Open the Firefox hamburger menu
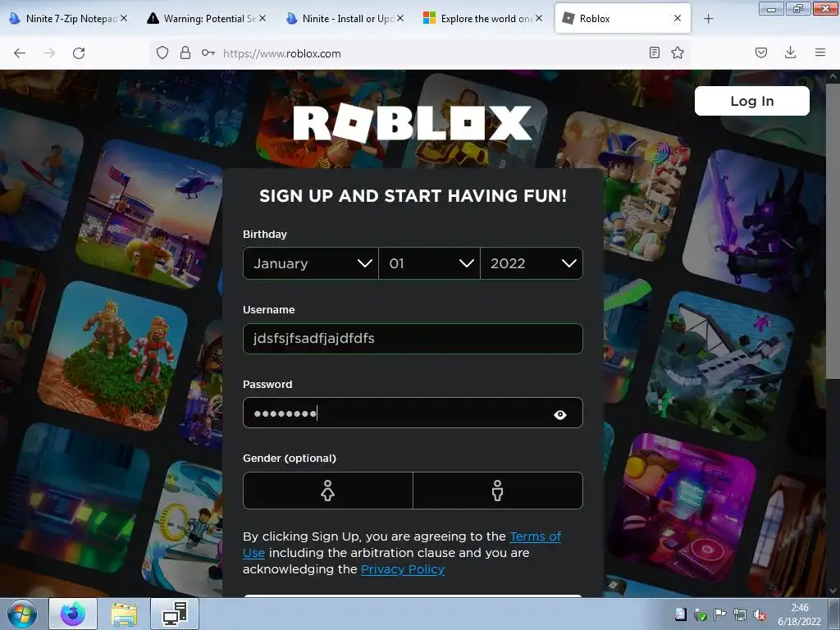The image size is (840, 630). click(x=820, y=52)
